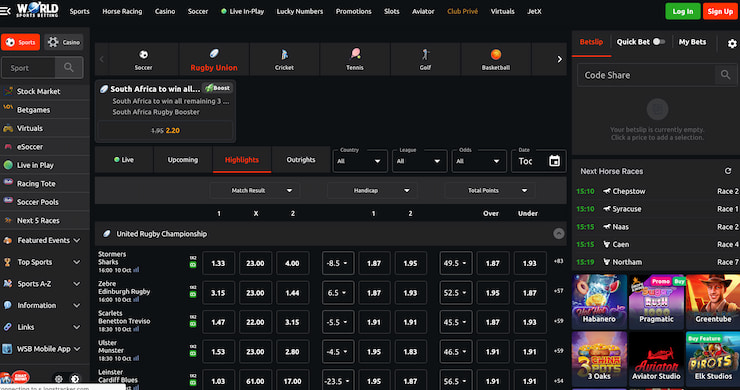Open Racing Tote in the sidebar

pos(45,183)
